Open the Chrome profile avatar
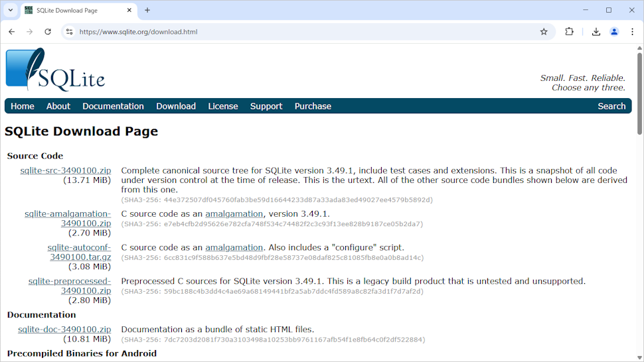The image size is (644, 362). click(614, 32)
